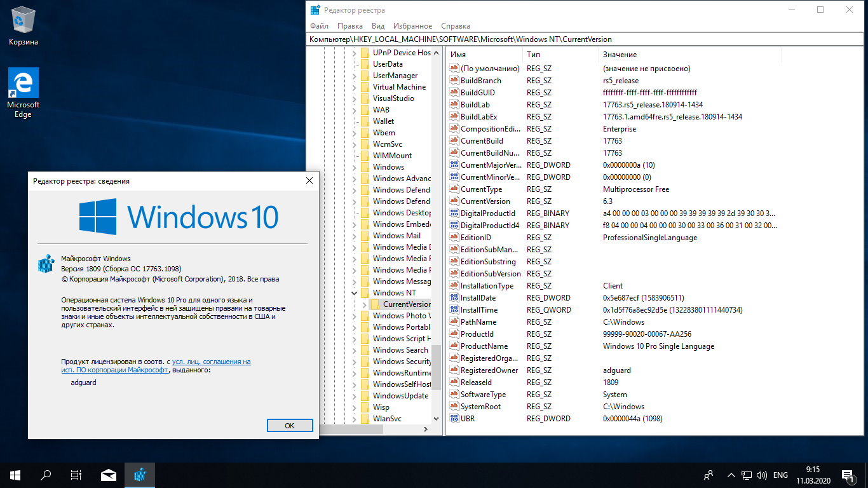Click Registry Editor taskbar button
The width and height of the screenshot is (868, 488).
click(140, 475)
